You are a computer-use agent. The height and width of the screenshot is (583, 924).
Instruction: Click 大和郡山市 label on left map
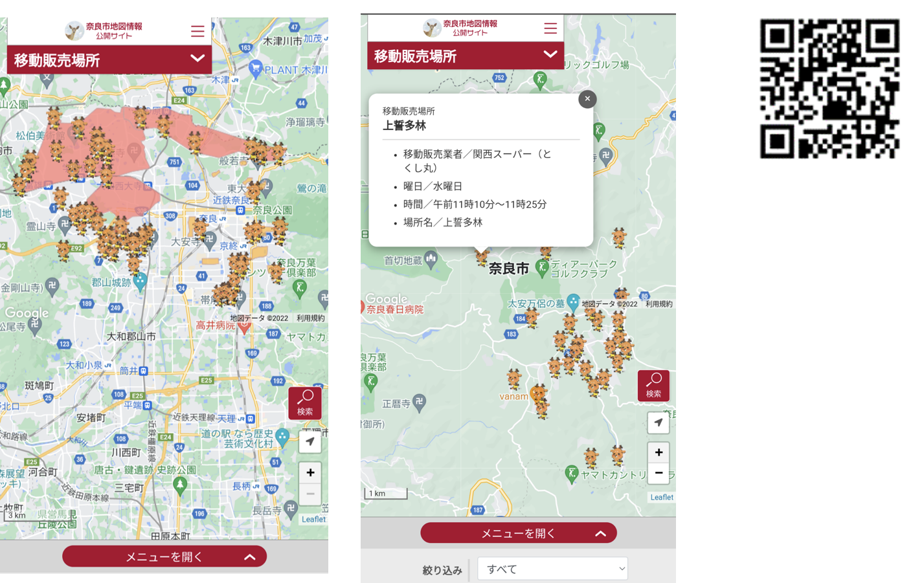pos(131,336)
